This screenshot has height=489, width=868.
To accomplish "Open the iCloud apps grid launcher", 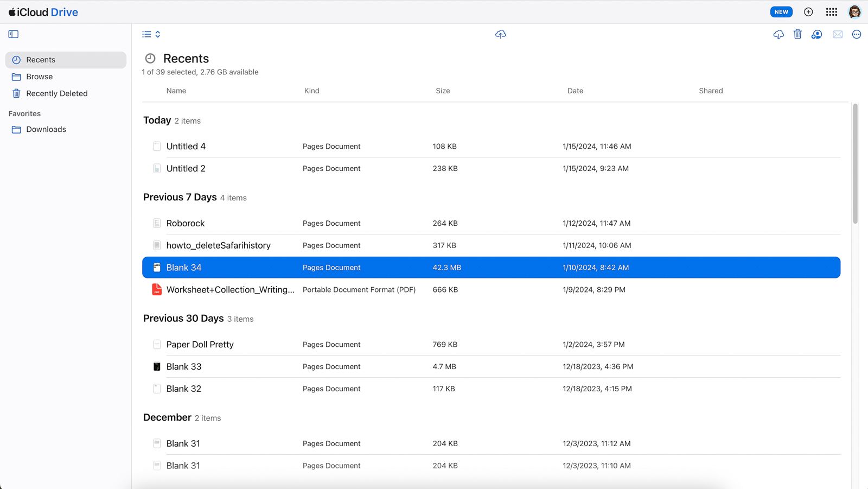I will (x=832, y=12).
